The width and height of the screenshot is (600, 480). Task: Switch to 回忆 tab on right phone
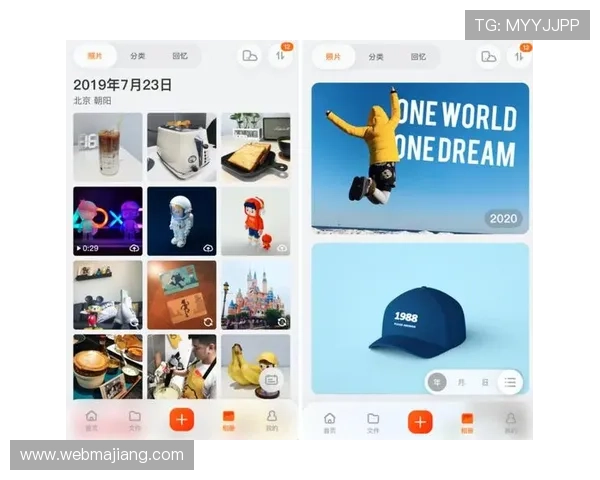(x=418, y=57)
